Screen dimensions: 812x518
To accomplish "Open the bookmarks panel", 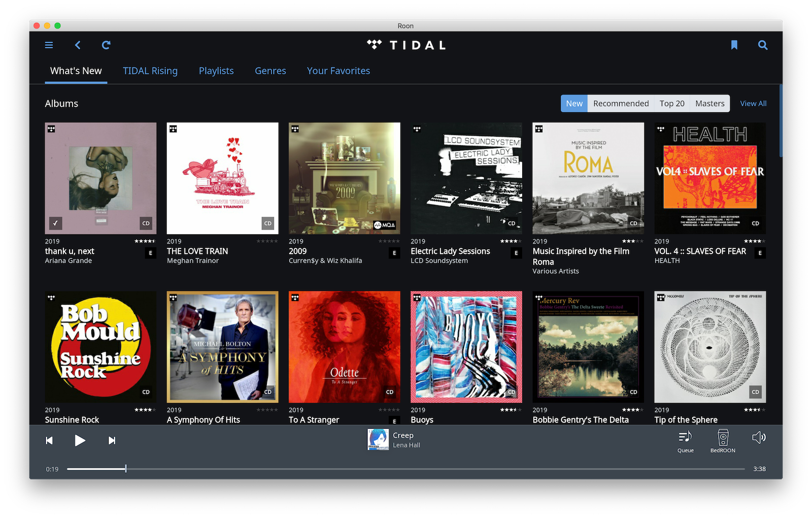I will (734, 45).
